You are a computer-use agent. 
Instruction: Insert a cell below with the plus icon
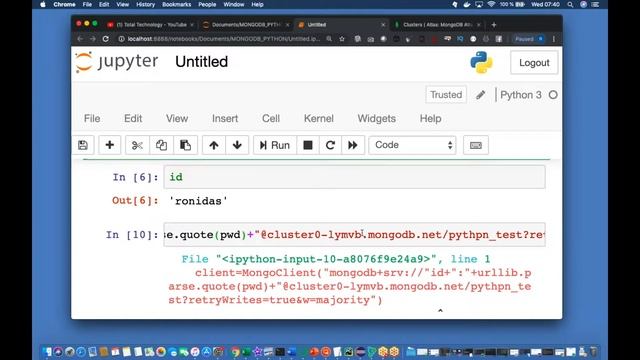pyautogui.click(x=109, y=145)
